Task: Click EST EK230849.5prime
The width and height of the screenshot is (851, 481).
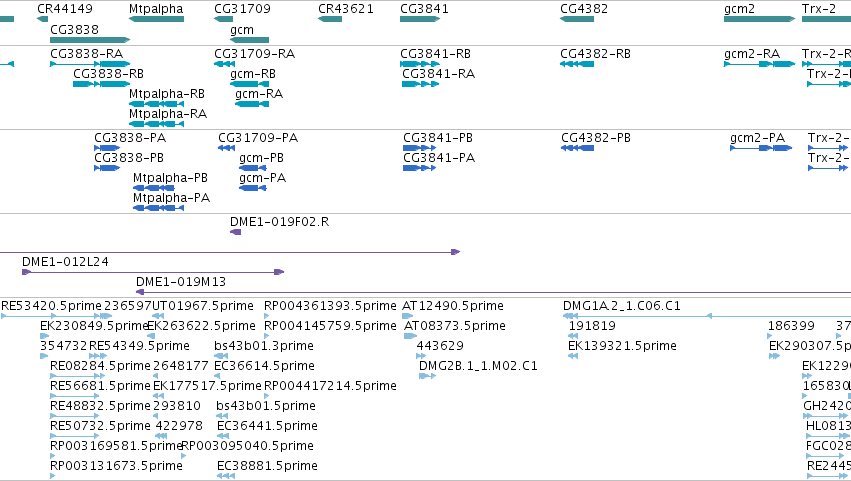Action: point(94,326)
